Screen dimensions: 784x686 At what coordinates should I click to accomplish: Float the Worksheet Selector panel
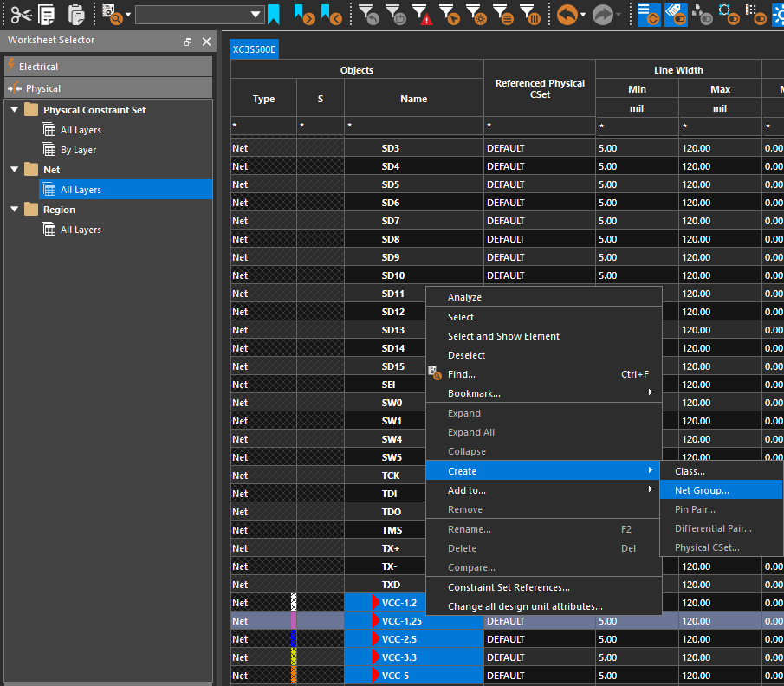188,42
